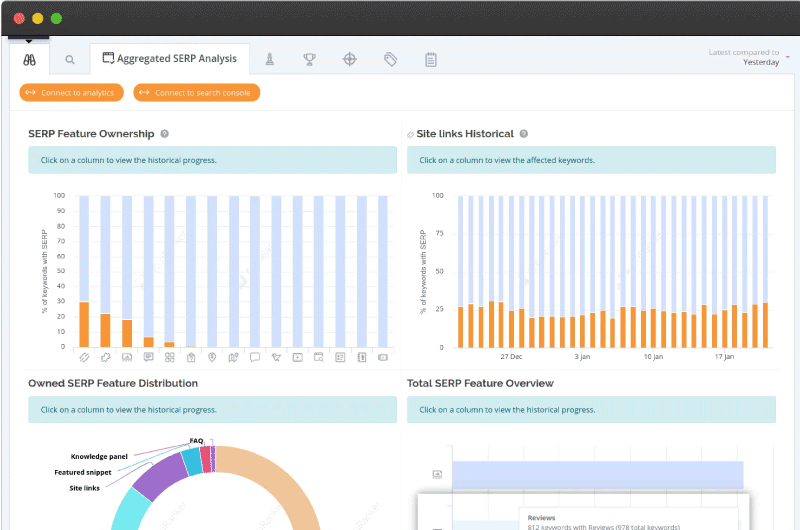The width and height of the screenshot is (800, 530).
Task: Click the FAQ donut label
Action: click(x=196, y=441)
